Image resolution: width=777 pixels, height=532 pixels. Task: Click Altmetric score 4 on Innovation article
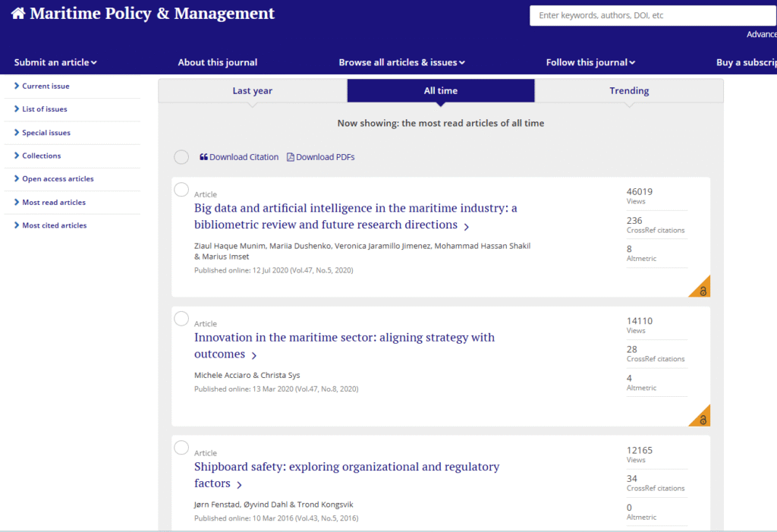coord(629,378)
